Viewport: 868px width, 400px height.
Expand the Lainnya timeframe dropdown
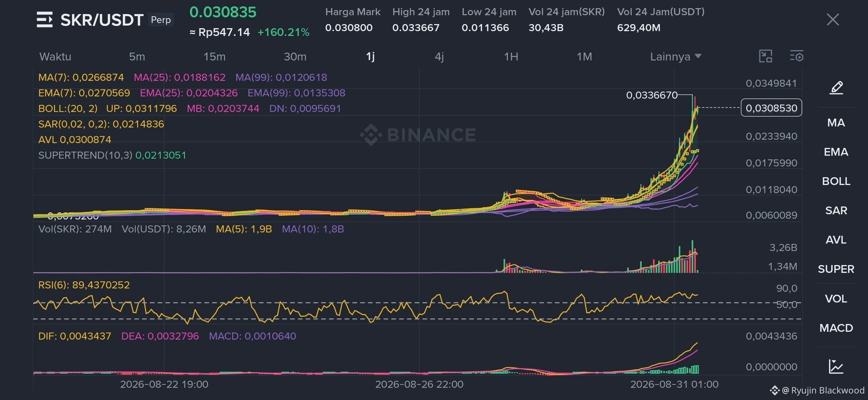675,56
